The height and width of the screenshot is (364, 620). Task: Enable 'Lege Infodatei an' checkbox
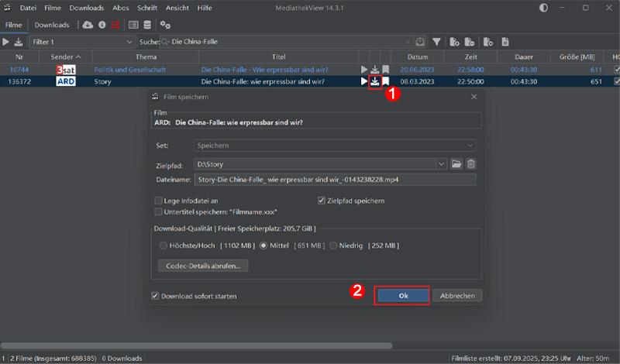tap(159, 201)
